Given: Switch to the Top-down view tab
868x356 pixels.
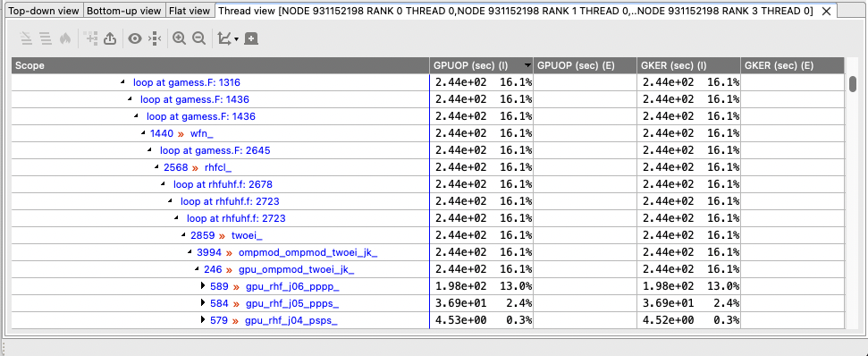Looking at the screenshot, I should 45,11.
